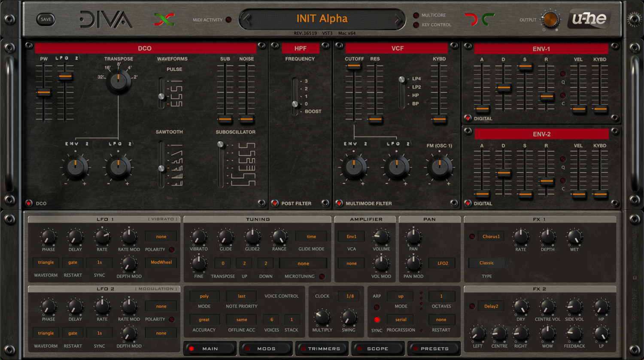644x360 pixels.
Task: Click the ENV-1 D slider handle
Action: tap(504, 88)
